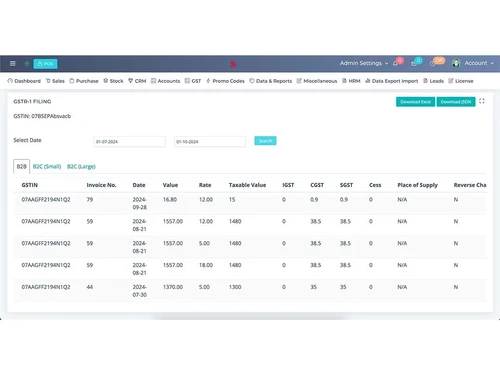Click the value 16.80 cell
The image size is (500, 375).
click(x=170, y=200)
